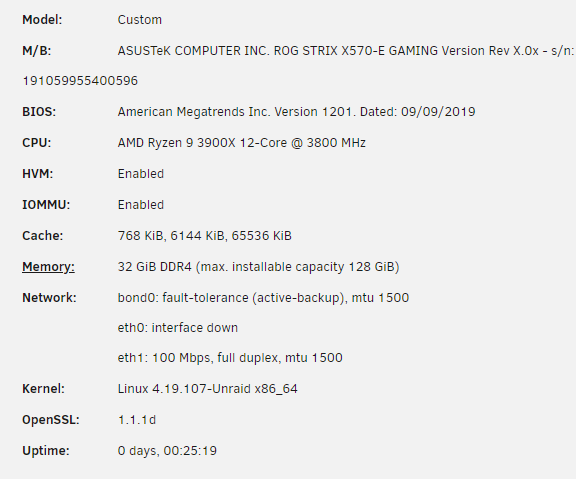The height and width of the screenshot is (479, 576).
Task: Select the eth1 100 Mbps line
Action: pos(230,358)
